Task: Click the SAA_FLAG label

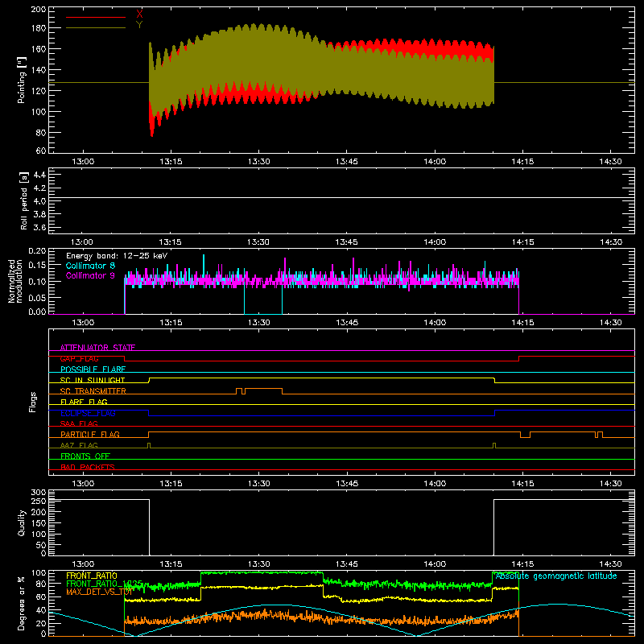Action: point(79,423)
